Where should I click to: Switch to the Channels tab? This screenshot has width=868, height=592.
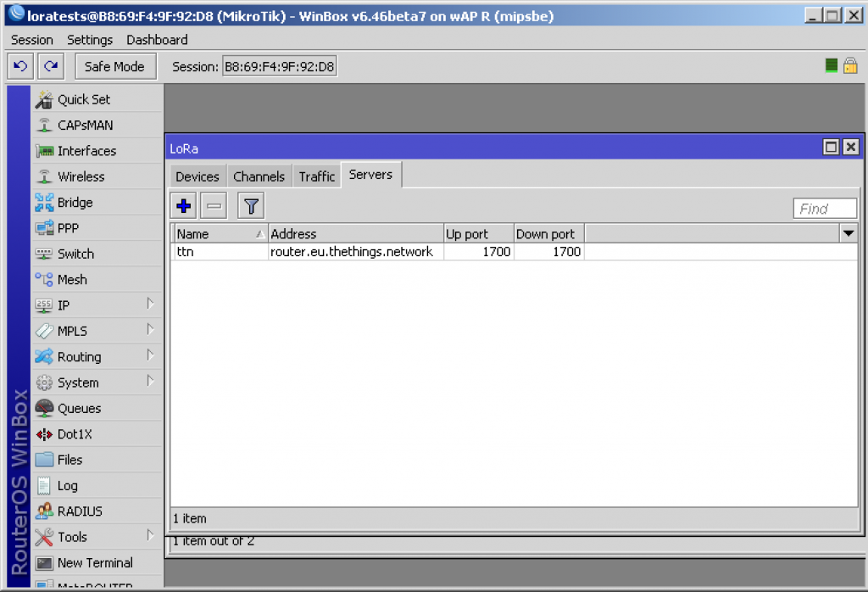click(259, 176)
